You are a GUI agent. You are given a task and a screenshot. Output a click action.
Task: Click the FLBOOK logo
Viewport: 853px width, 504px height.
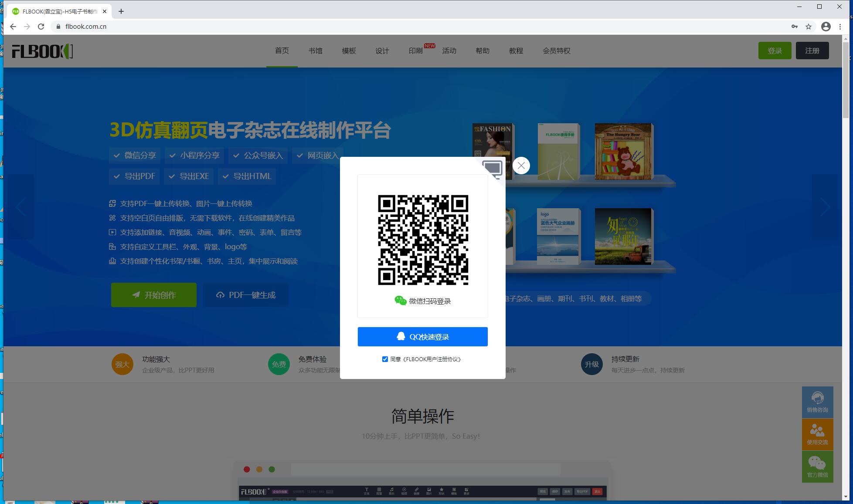click(42, 51)
